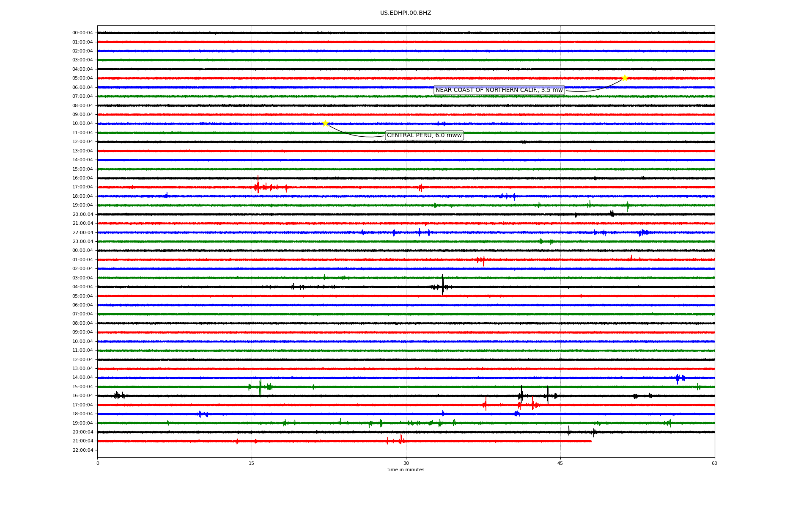The image size is (812, 508).
Task: Click the x-axis tick label 15
Action: (x=252, y=463)
